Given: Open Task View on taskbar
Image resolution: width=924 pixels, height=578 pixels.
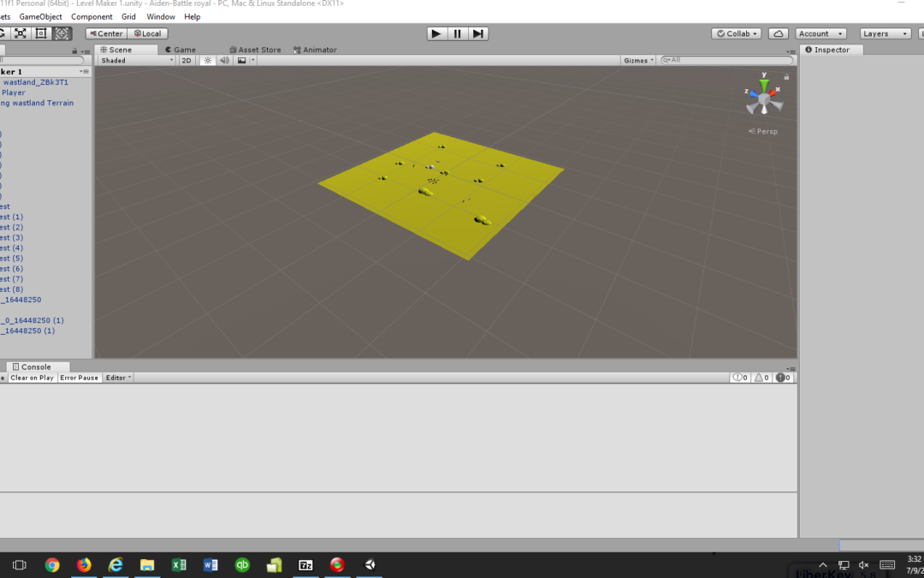Looking at the screenshot, I should click(x=20, y=565).
